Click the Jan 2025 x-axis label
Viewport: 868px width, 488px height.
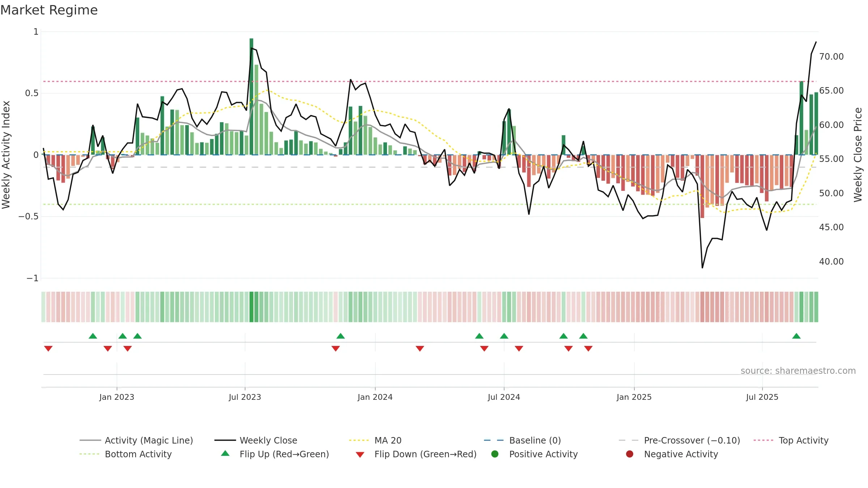click(634, 397)
